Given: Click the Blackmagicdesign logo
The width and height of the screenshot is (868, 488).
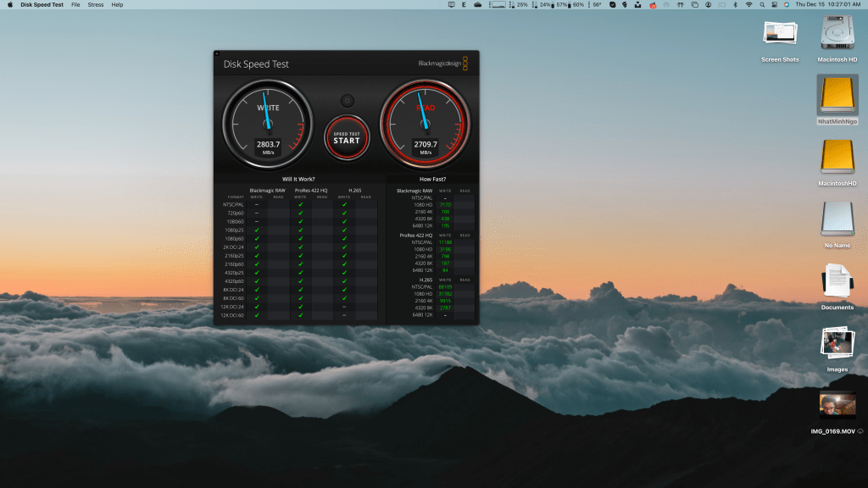Looking at the screenshot, I should point(442,64).
